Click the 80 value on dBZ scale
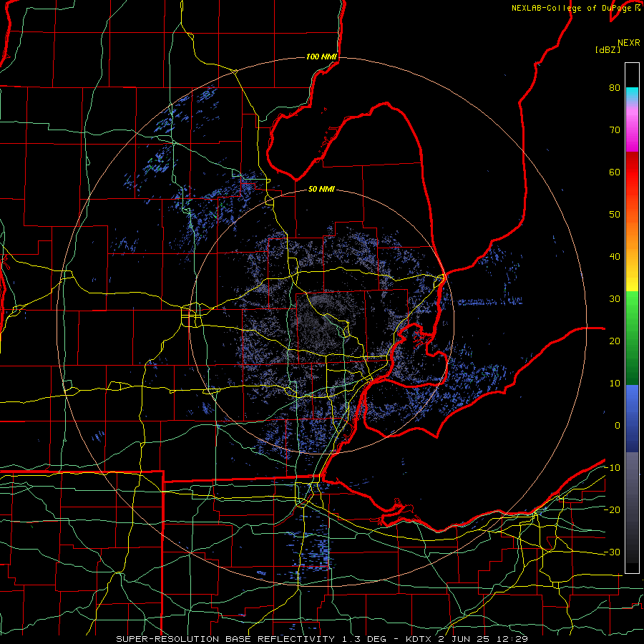The height and width of the screenshot is (644, 644). [615, 87]
